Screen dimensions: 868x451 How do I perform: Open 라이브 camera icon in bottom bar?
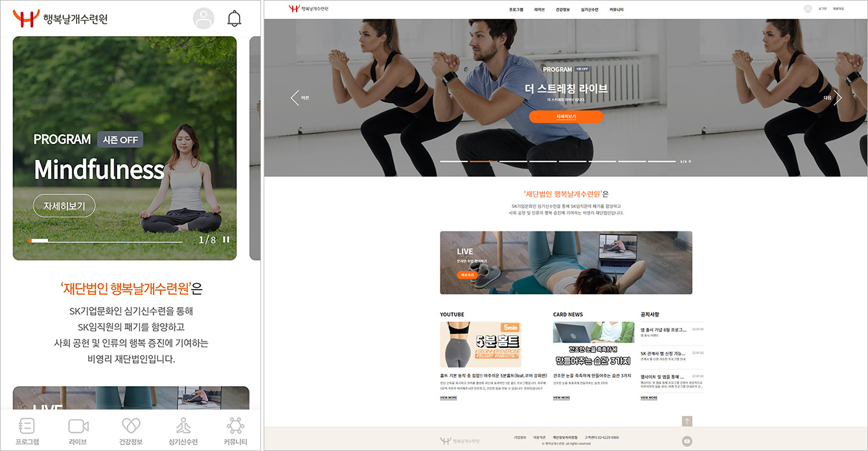78,431
